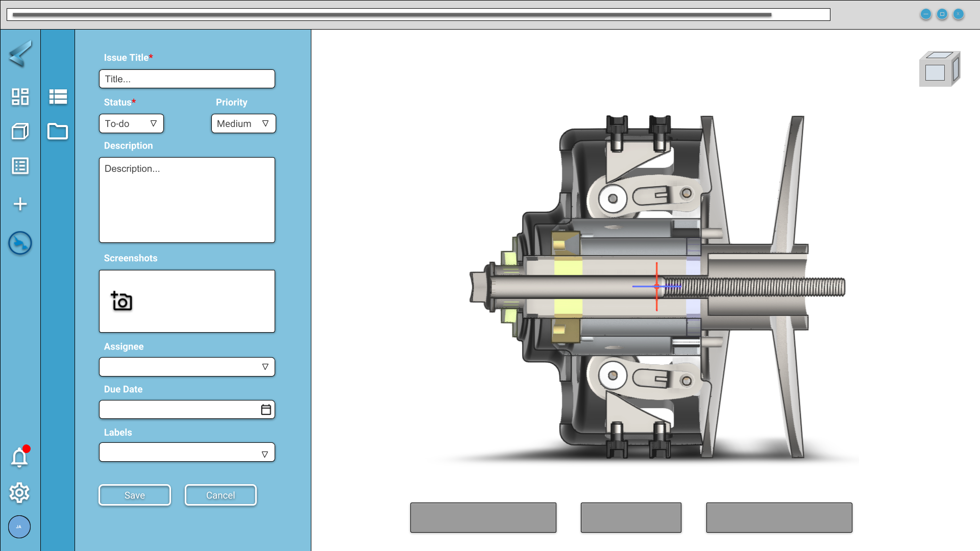Click the Screenshots upload box
Screen dimensions: 980x551
[187, 302]
